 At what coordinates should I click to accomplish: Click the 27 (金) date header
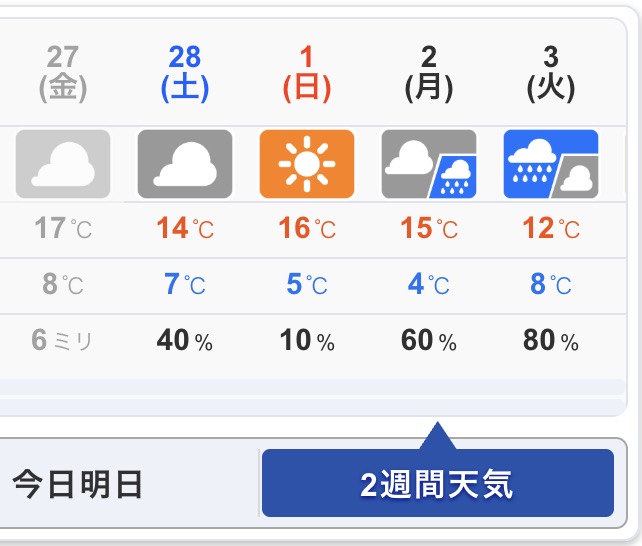click(x=63, y=73)
